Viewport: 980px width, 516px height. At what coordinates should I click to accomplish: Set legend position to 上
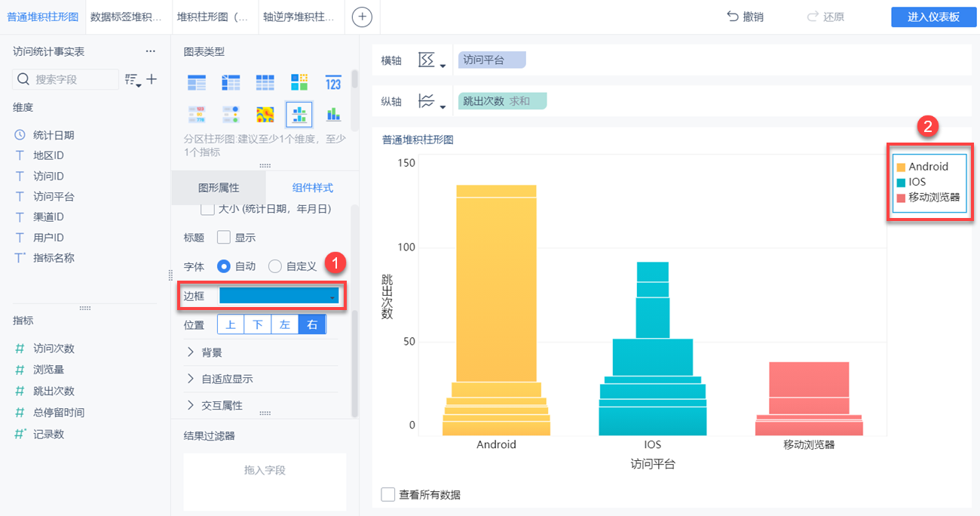(x=231, y=324)
